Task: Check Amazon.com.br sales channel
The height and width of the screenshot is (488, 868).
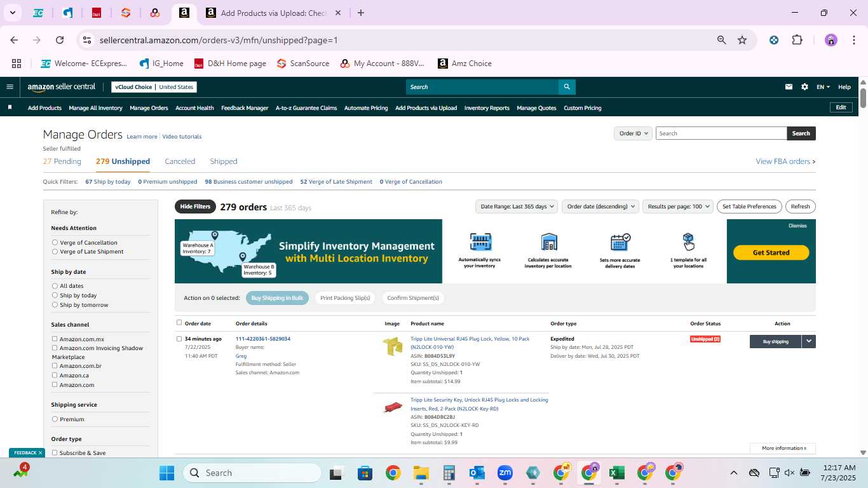Action: (x=55, y=365)
